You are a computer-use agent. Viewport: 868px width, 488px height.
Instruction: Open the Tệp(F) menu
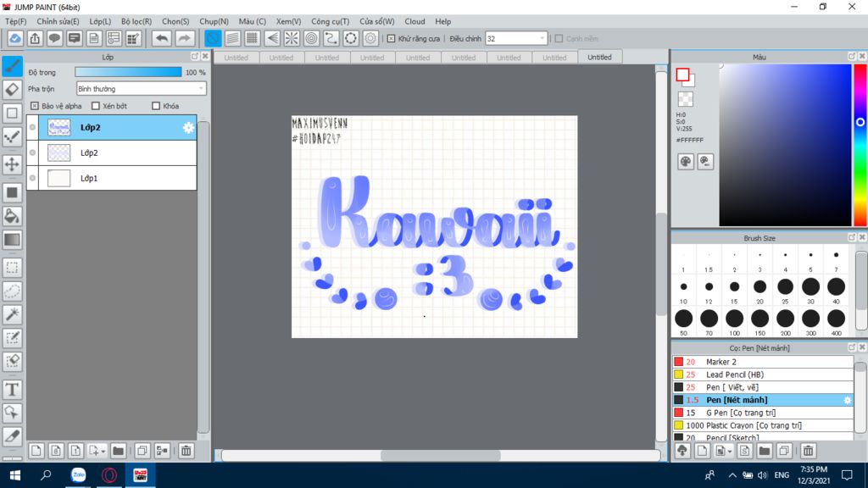click(15, 21)
